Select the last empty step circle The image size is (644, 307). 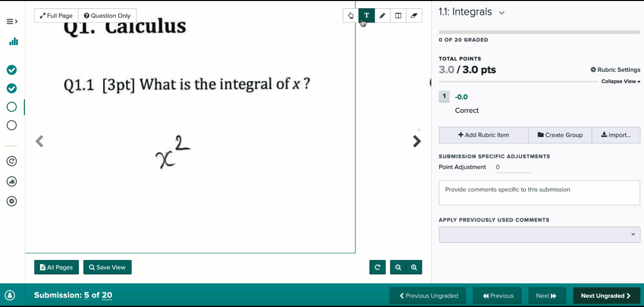point(12,125)
